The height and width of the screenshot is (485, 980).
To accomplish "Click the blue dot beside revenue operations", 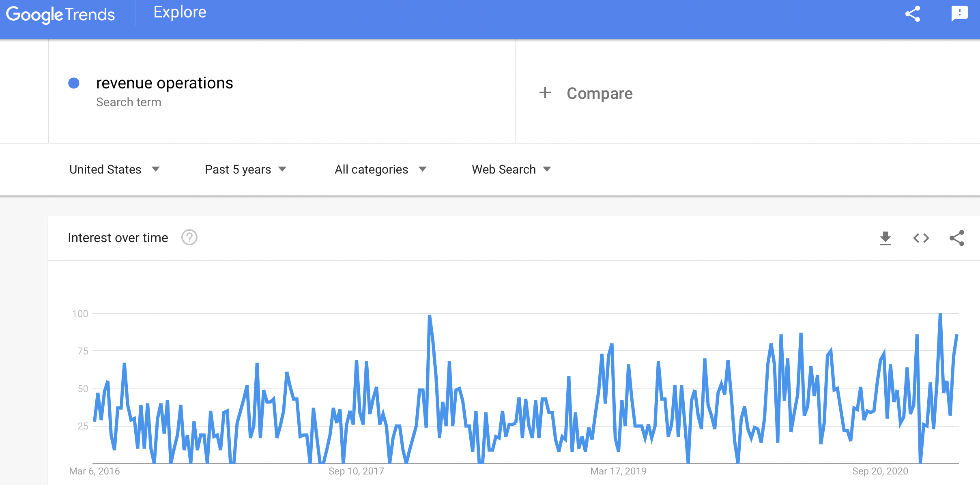I will coord(74,83).
